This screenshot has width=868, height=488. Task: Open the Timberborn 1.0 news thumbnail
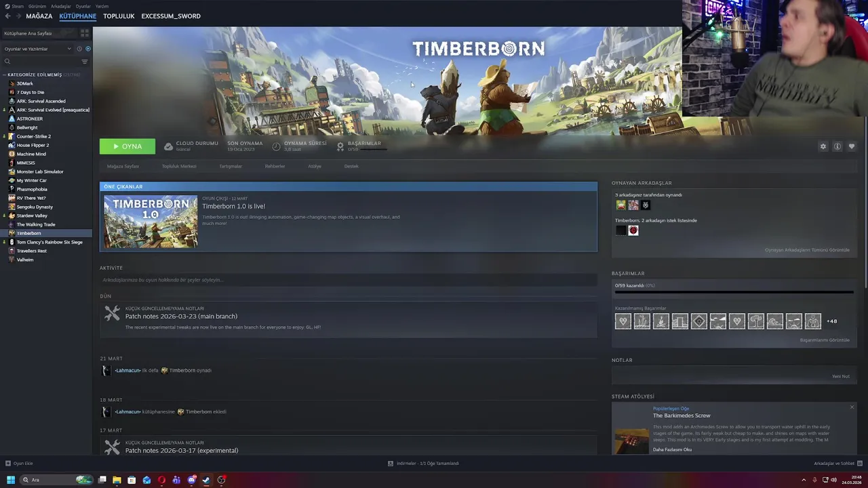click(151, 222)
